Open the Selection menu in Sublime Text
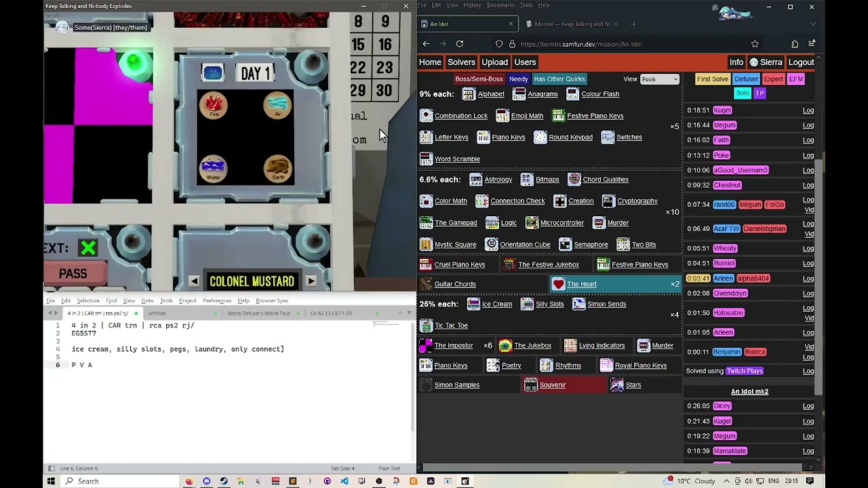Image resolution: width=868 pixels, height=488 pixels. pyautogui.click(x=88, y=300)
